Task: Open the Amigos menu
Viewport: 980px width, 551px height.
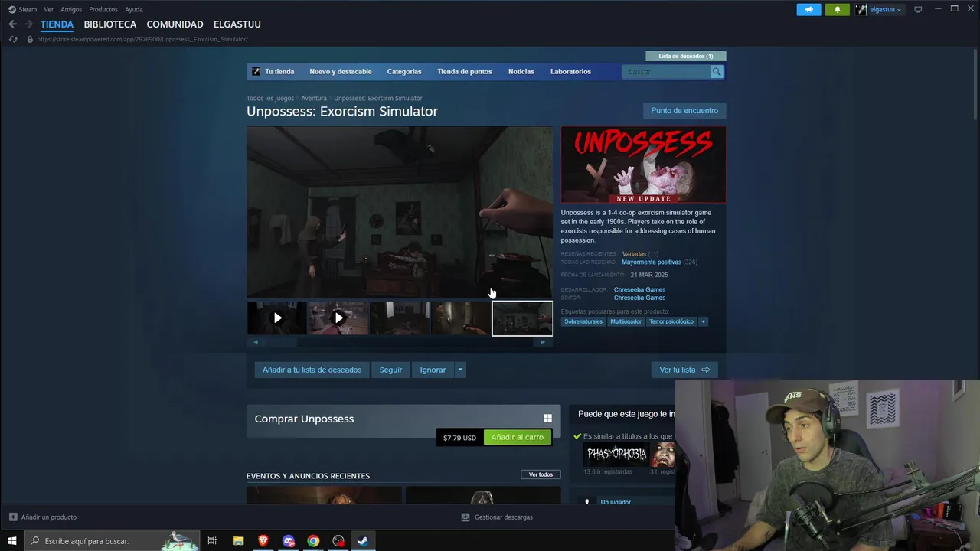Action: point(71,9)
